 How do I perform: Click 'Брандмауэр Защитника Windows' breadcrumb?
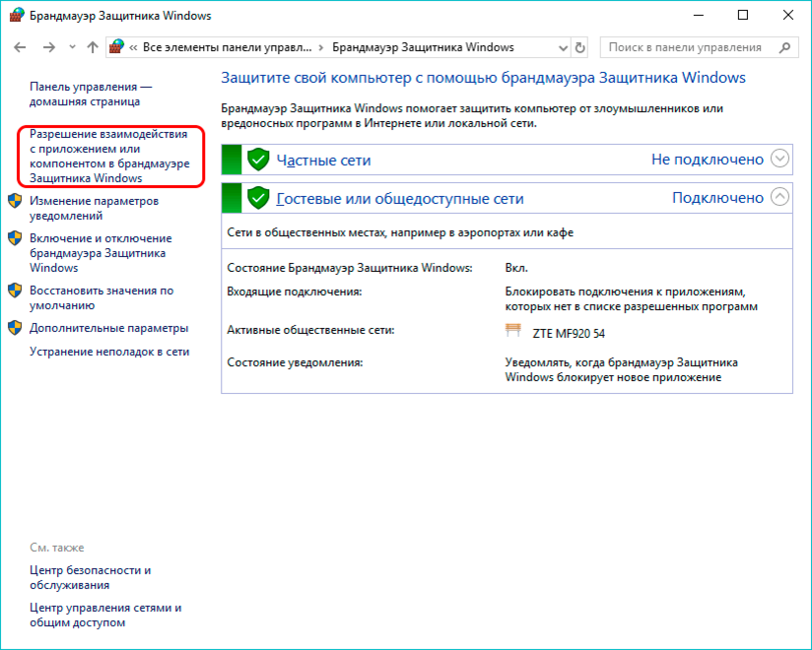[x=423, y=47]
